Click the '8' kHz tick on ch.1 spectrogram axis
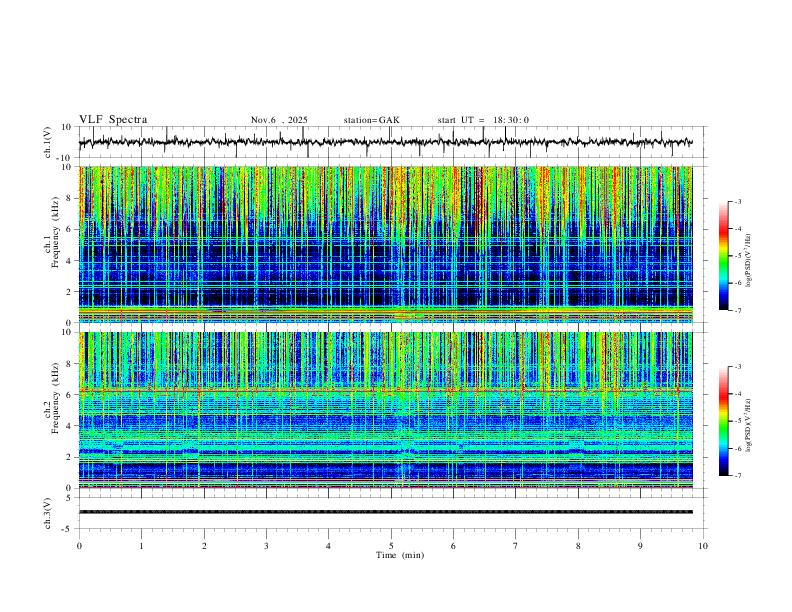 pos(70,198)
